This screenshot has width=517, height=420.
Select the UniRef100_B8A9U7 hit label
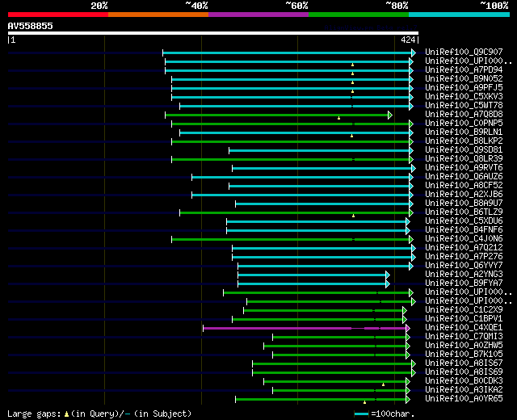464,203
